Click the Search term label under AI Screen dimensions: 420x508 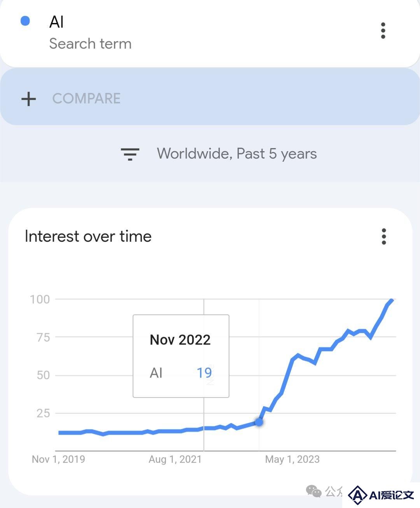[90, 44]
